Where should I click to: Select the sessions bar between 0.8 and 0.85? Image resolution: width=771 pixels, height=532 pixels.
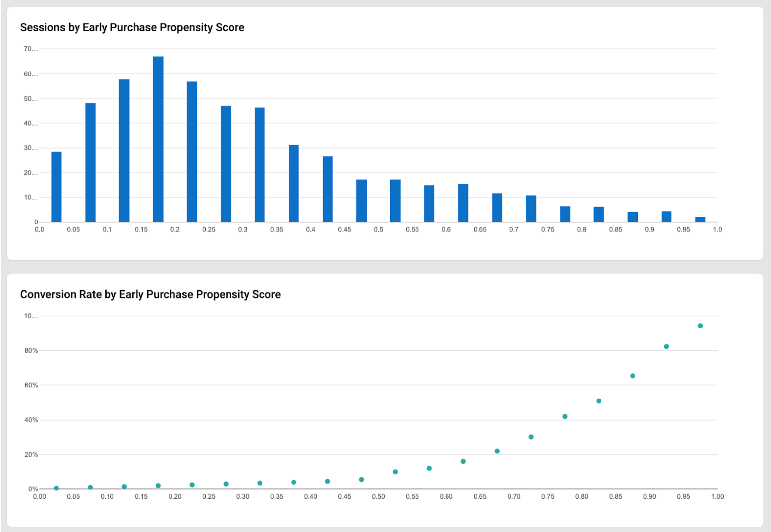(x=599, y=215)
